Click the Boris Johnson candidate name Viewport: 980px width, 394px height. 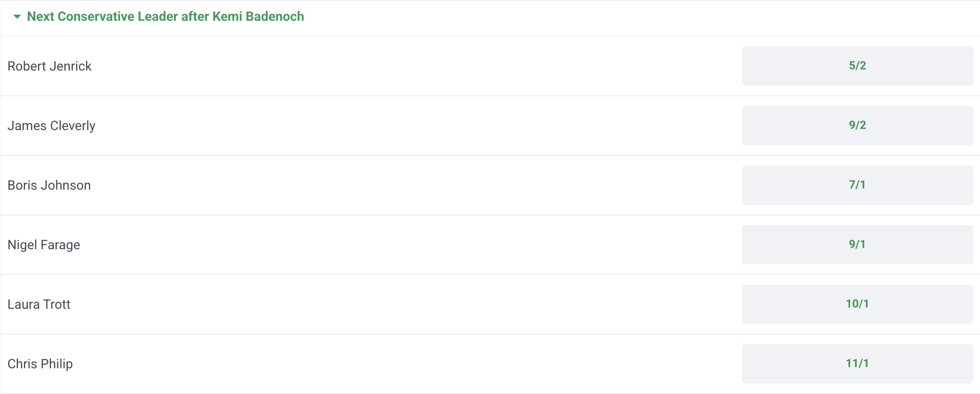49,185
